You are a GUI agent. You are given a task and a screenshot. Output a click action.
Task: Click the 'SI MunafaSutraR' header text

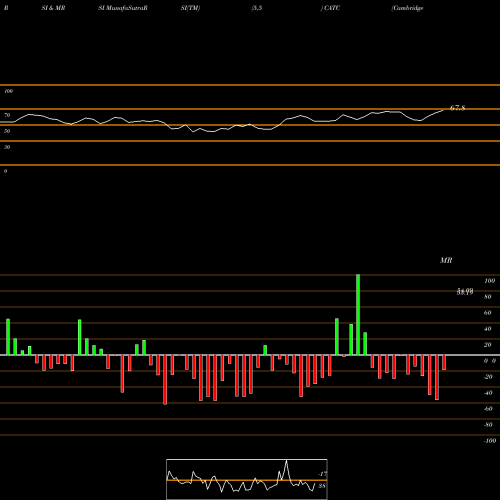click(x=123, y=8)
